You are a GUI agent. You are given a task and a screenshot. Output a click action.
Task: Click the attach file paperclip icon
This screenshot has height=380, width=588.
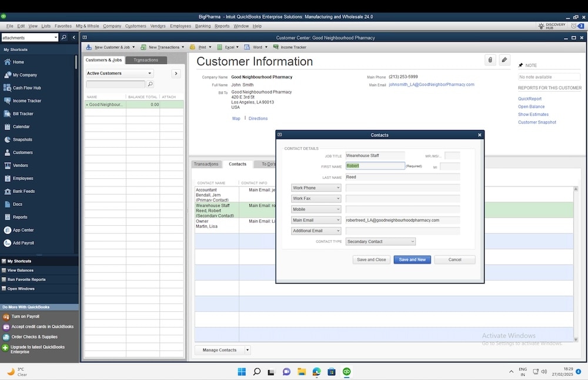pyautogui.click(x=490, y=60)
